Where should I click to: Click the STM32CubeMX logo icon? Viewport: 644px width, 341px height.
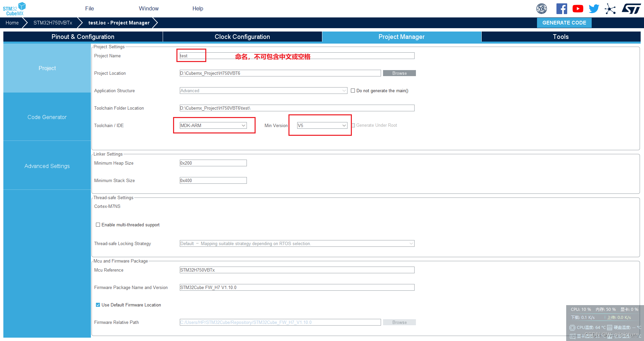coord(14,9)
